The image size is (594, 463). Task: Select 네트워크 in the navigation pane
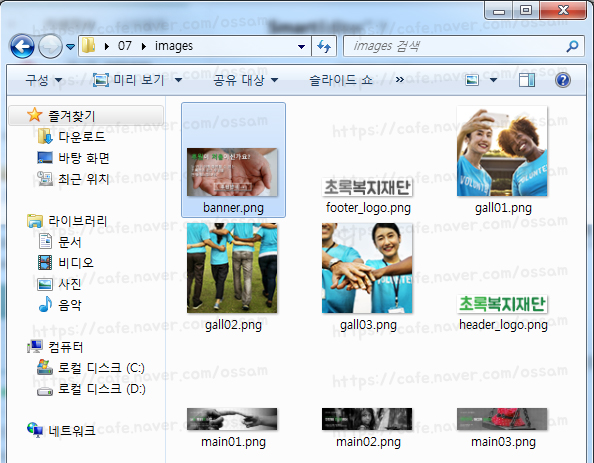pyautogui.click(x=72, y=431)
